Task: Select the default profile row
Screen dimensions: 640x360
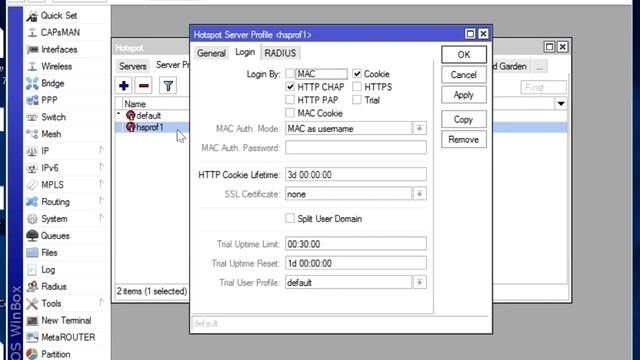Action: [x=153, y=116]
